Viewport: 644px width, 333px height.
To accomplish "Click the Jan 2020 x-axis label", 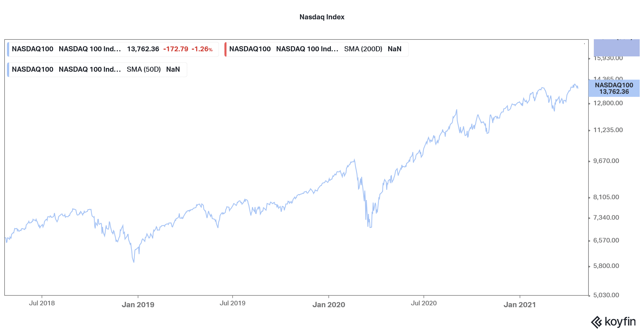I will (329, 305).
